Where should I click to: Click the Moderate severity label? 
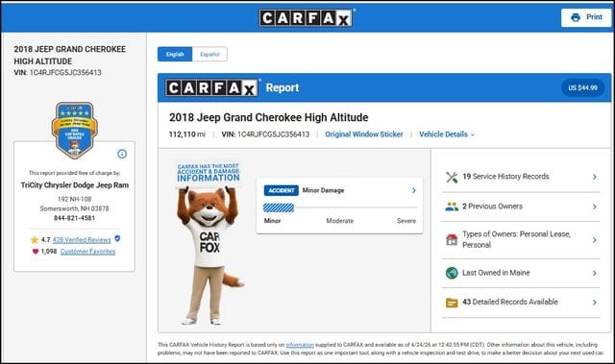(339, 221)
